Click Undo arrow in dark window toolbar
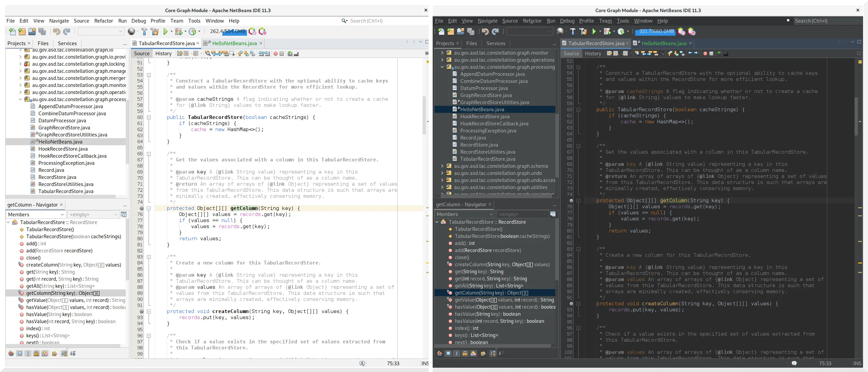The width and height of the screenshot is (868, 372). click(485, 32)
